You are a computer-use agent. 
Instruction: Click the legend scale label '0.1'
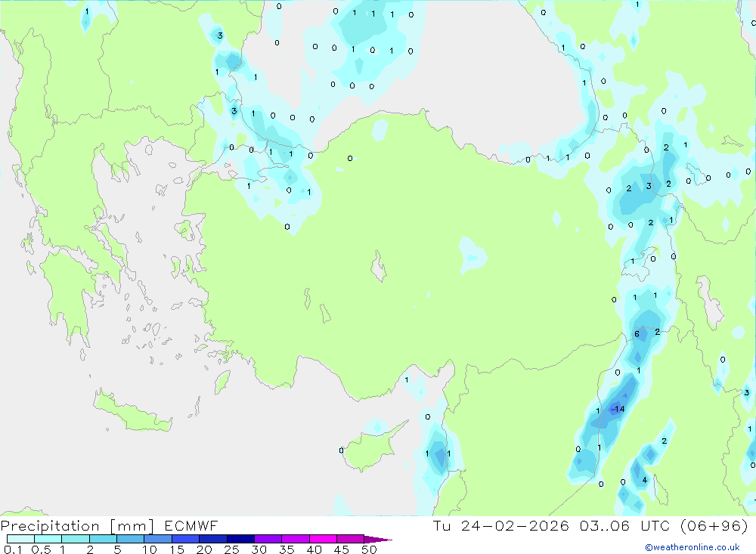pyautogui.click(x=13, y=549)
